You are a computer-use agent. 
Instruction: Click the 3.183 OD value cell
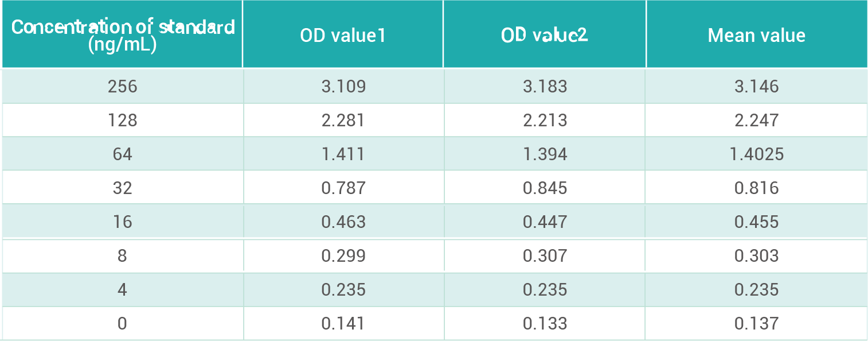545,86
